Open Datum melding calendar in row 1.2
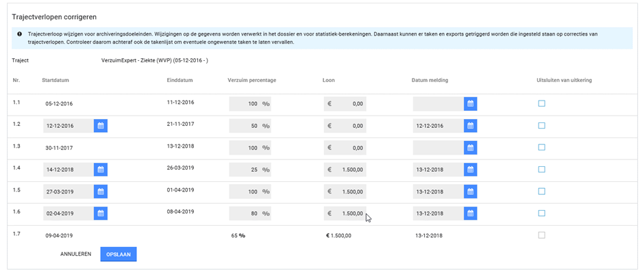The width and height of the screenshot is (644, 277). tap(470, 126)
